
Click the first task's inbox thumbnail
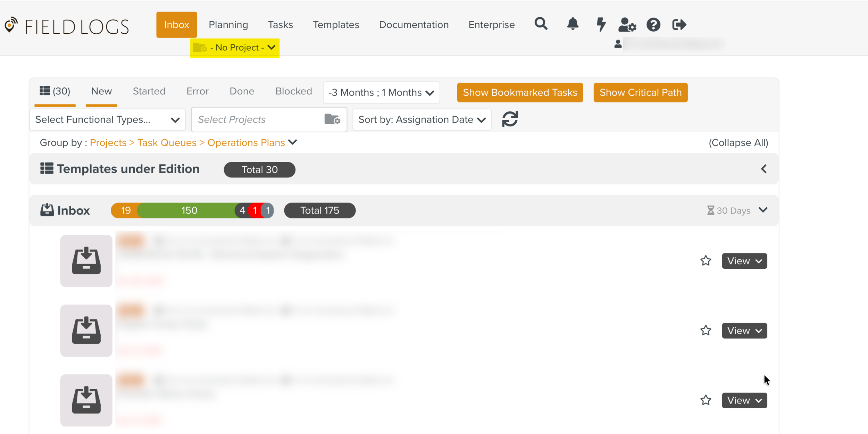(86, 261)
